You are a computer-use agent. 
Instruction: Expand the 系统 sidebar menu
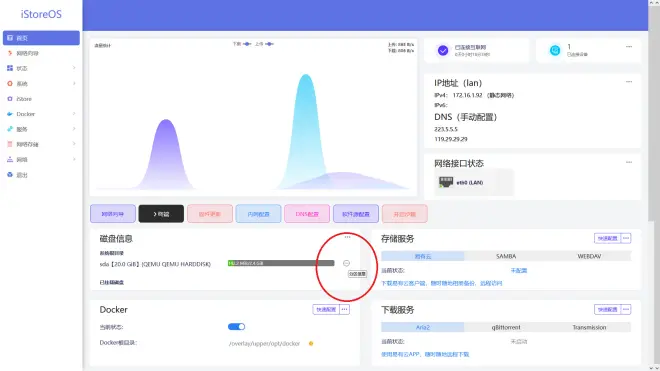41,83
